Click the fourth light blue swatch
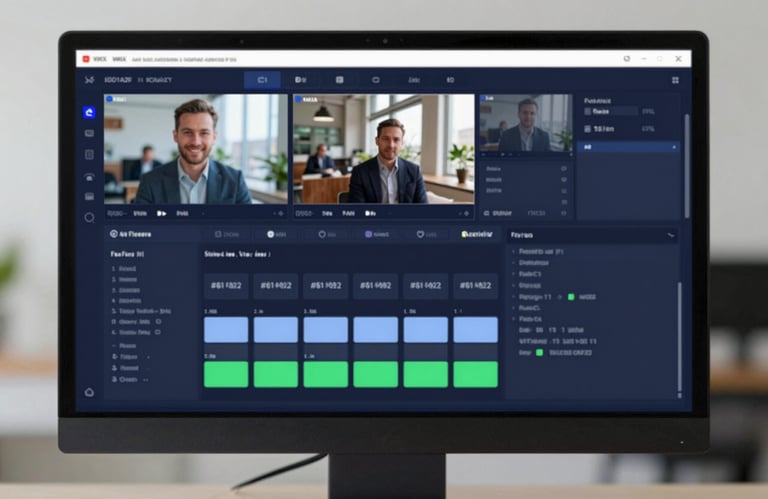This screenshot has height=499, width=768. (376, 330)
